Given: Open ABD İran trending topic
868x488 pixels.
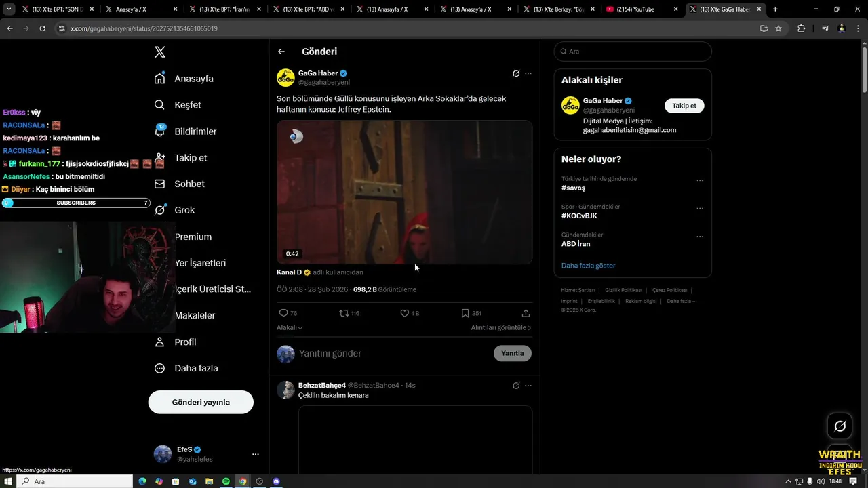Looking at the screenshot, I should 576,244.
